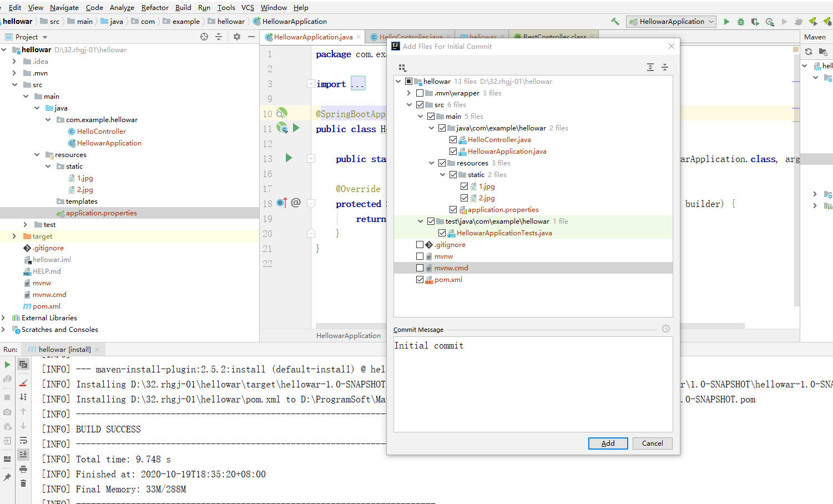Click the Debug bug icon in toolbar
This screenshot has width=833, height=504.
(x=741, y=22)
